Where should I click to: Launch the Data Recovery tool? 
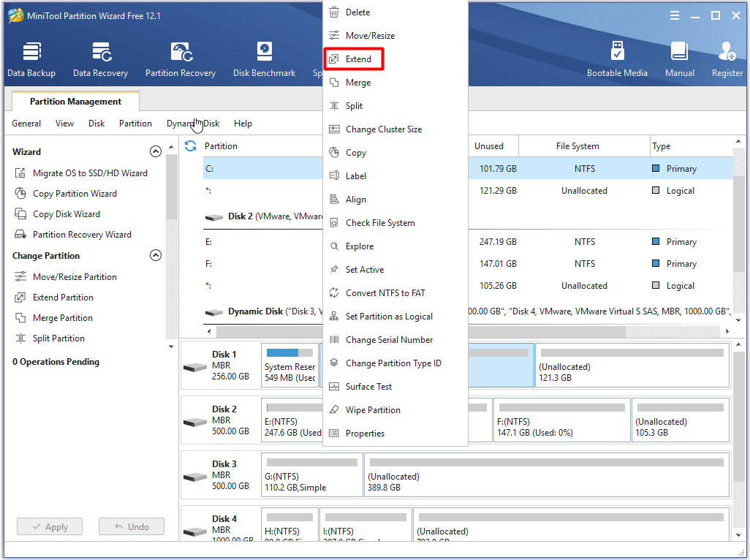coord(100,59)
